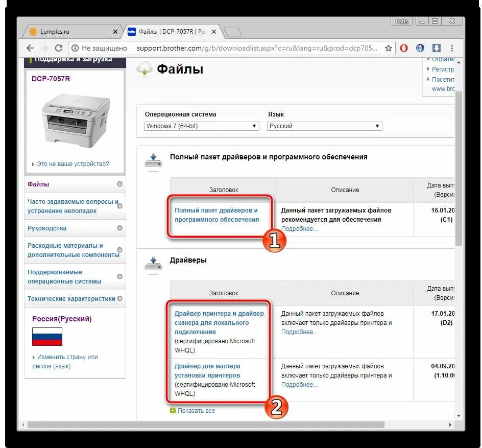This screenshot has height=448, width=482.
Task: Click the Russian flag image
Action: [47, 337]
